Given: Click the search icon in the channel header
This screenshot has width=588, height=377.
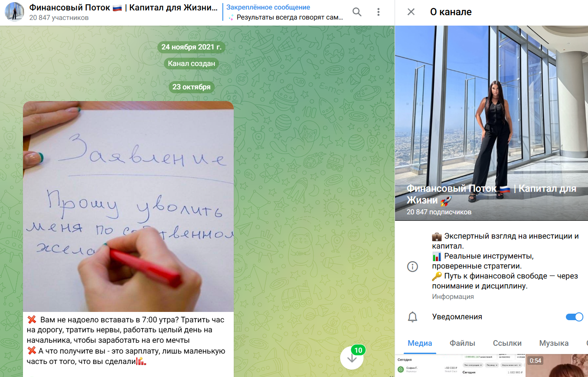Looking at the screenshot, I should point(357,12).
